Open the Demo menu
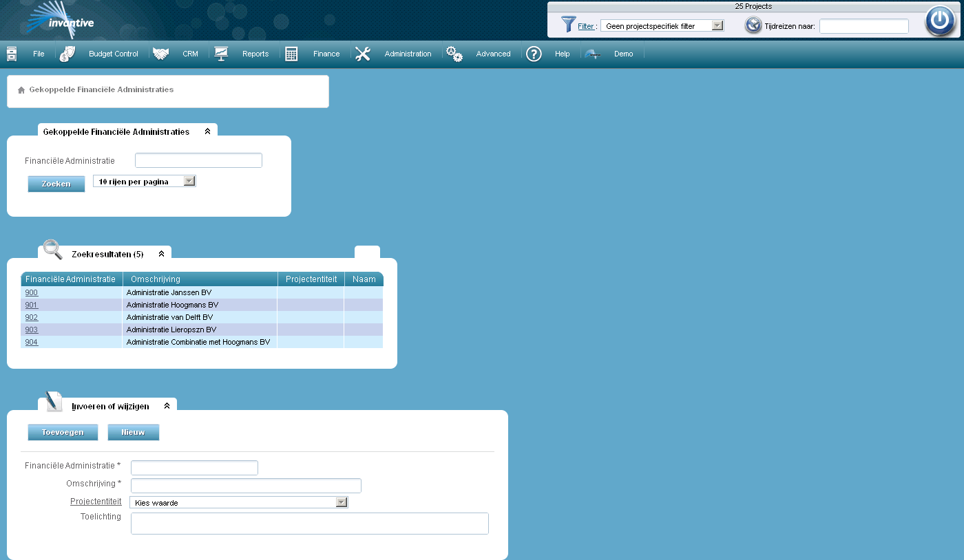The width and height of the screenshot is (964, 560). (624, 54)
